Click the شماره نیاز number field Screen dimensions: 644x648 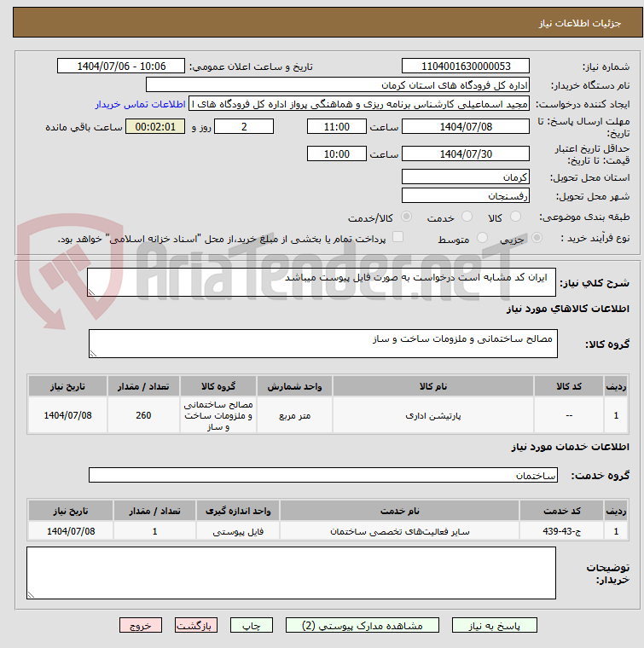coord(466,67)
